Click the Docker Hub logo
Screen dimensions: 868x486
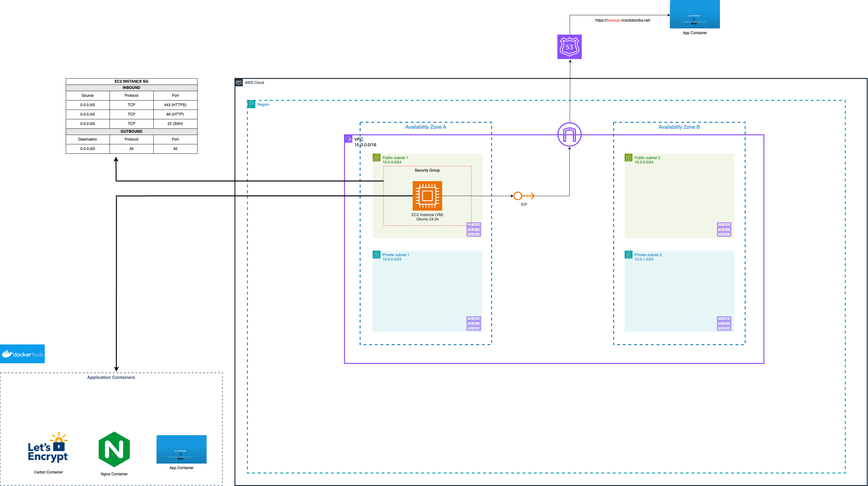(x=22, y=354)
